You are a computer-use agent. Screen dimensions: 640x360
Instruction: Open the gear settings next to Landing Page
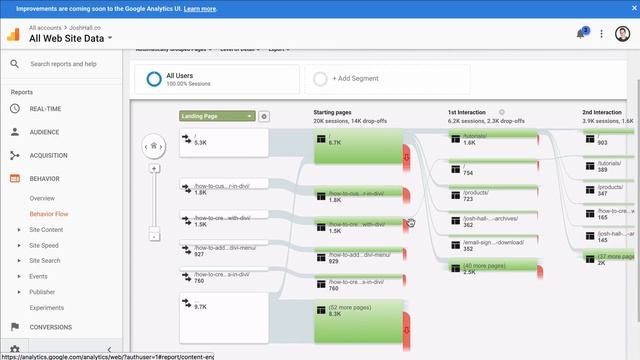click(x=264, y=117)
